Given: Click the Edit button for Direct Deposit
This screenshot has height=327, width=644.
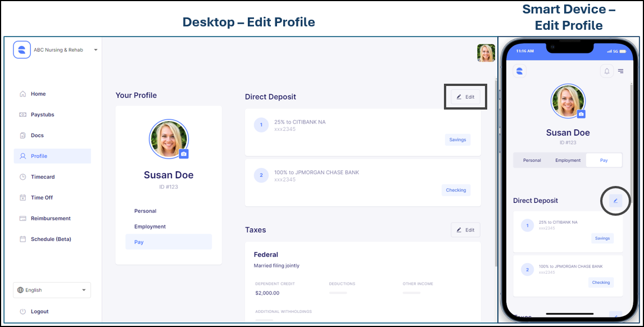Looking at the screenshot, I should click(465, 97).
